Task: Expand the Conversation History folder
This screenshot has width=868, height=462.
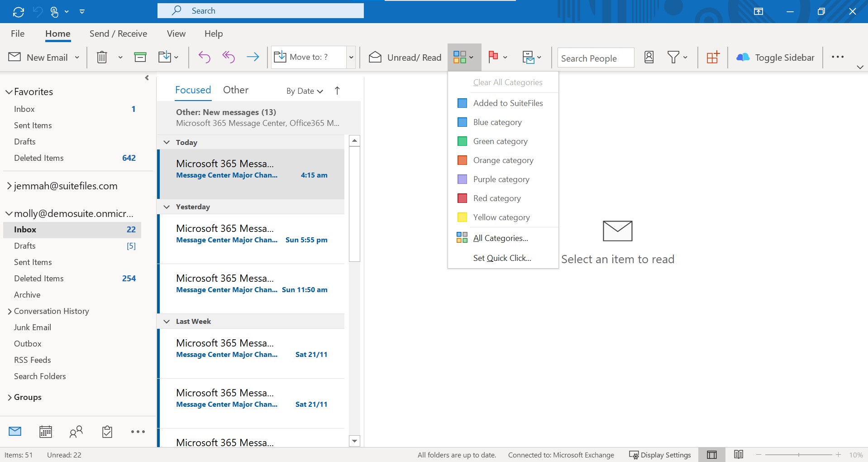Action: click(10, 311)
